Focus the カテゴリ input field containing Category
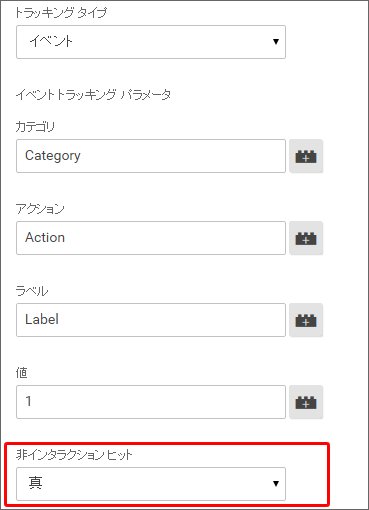369x510 pixels. click(x=151, y=156)
